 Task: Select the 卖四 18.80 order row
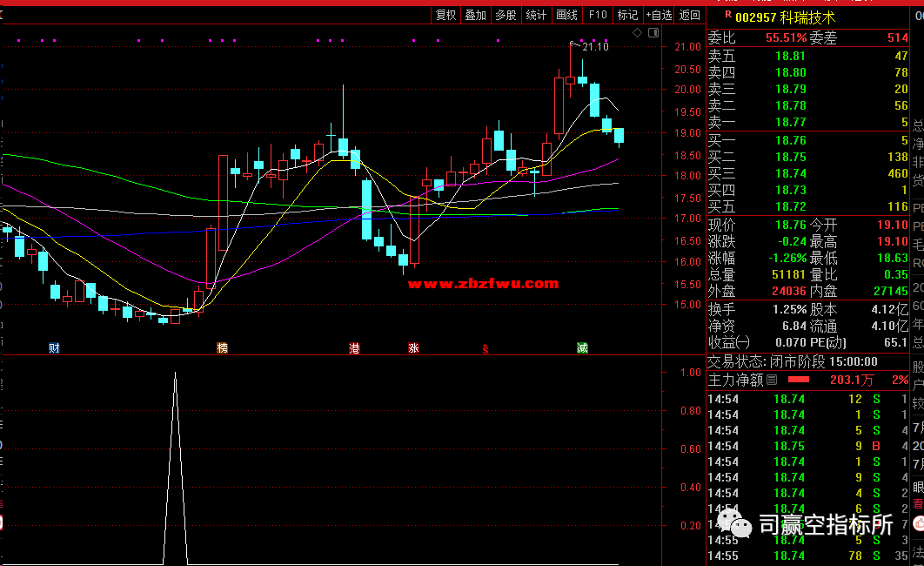pos(808,72)
